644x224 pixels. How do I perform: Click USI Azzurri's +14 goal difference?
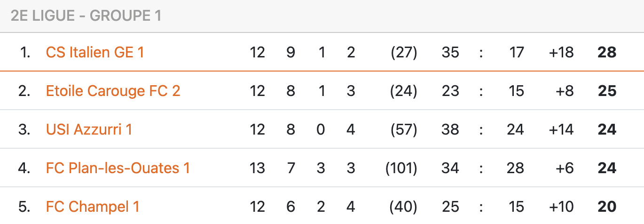pyautogui.click(x=561, y=129)
